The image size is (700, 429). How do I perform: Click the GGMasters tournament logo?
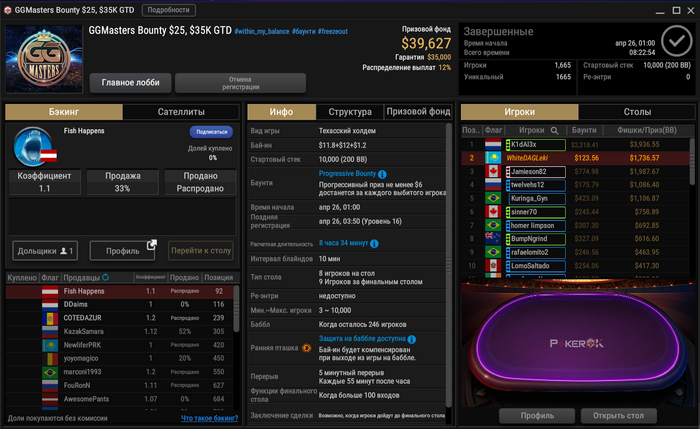coord(44,59)
